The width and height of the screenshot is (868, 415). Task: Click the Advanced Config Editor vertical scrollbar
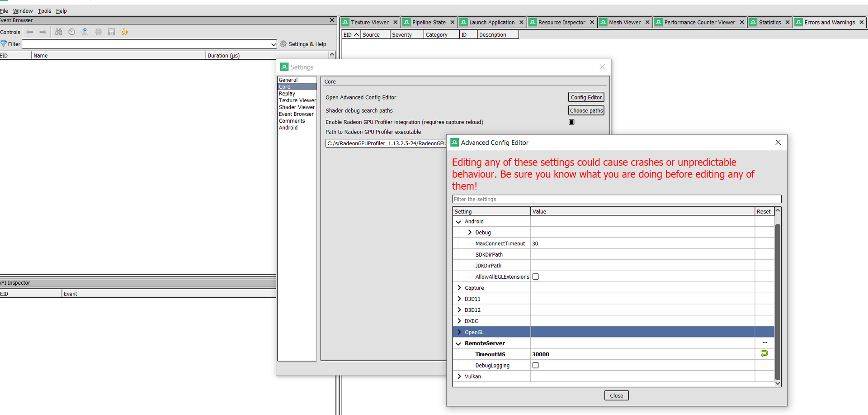tap(778, 299)
